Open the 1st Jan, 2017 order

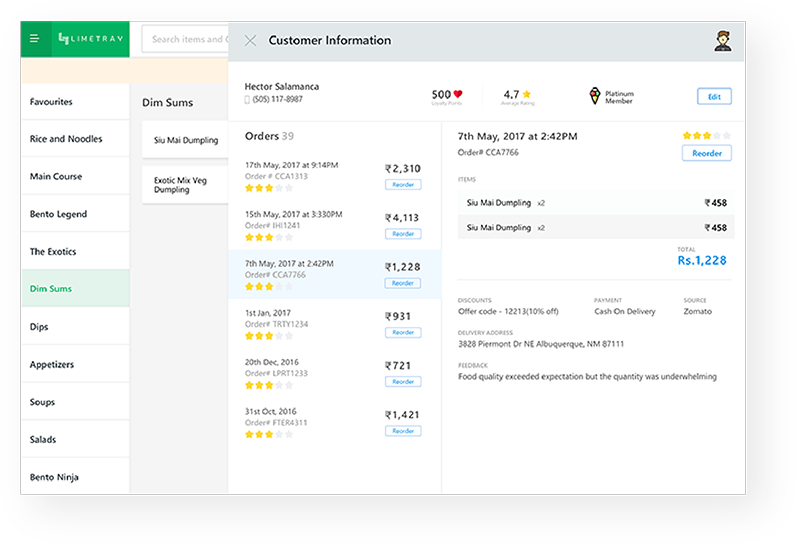pos(310,322)
